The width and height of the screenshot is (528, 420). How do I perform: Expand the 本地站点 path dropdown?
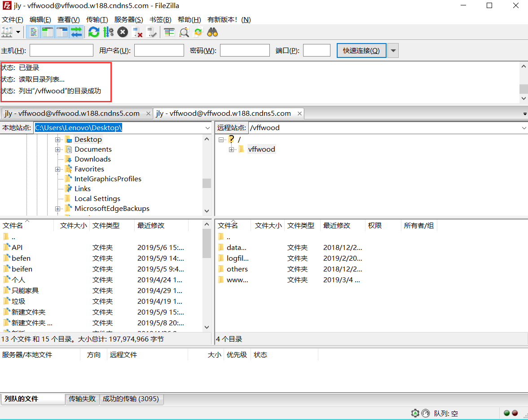tap(207, 128)
